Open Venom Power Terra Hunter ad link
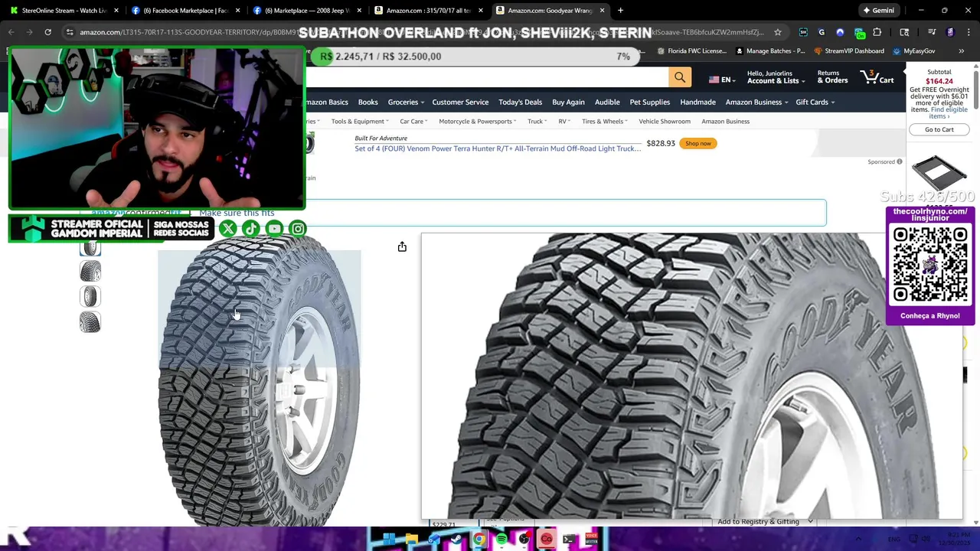This screenshot has height=551, width=980. 498,148
